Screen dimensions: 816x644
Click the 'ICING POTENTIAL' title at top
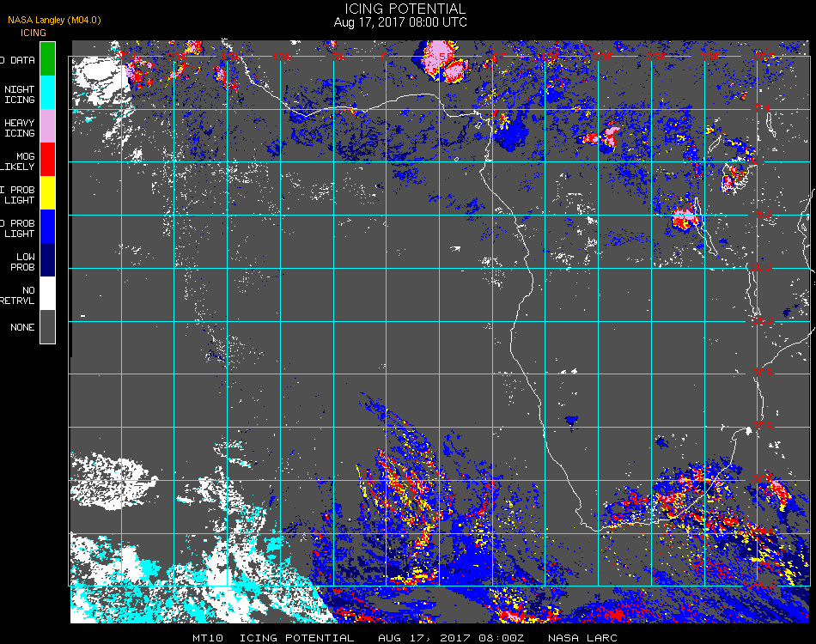[x=405, y=9]
